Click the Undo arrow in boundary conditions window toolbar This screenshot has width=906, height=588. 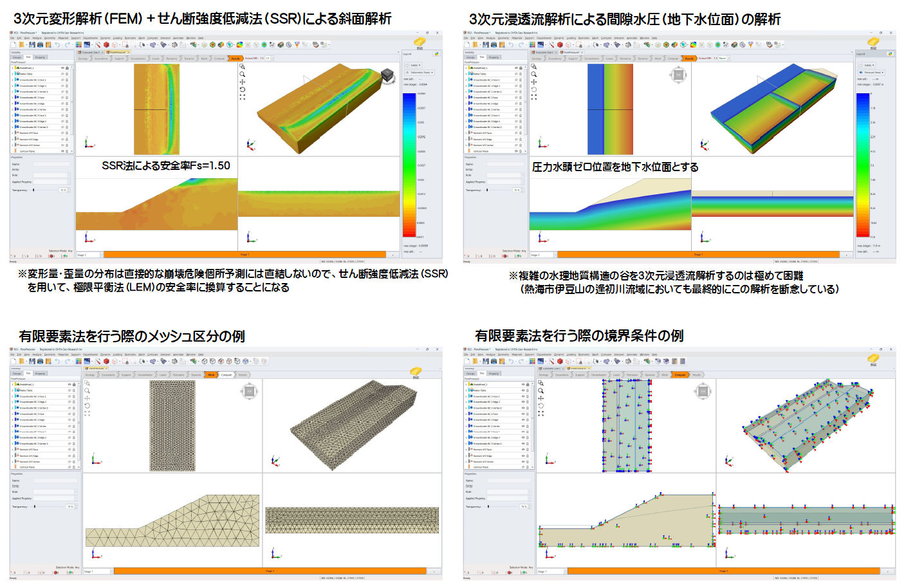point(510,361)
